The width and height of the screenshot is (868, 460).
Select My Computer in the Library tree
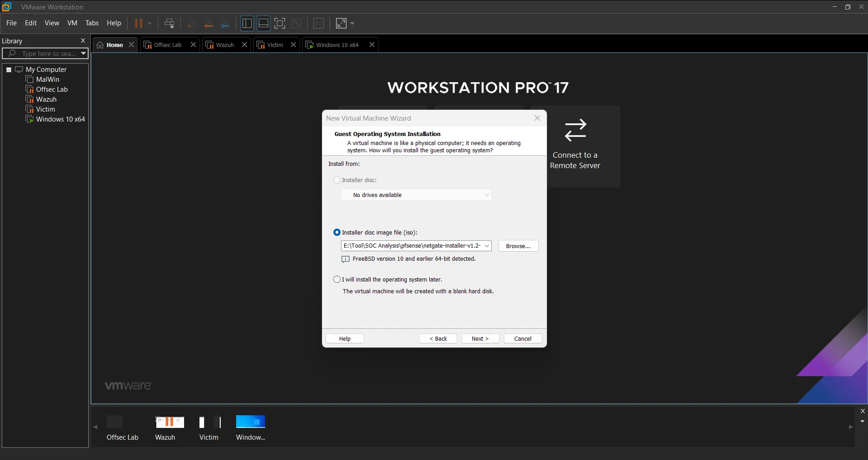(x=46, y=70)
